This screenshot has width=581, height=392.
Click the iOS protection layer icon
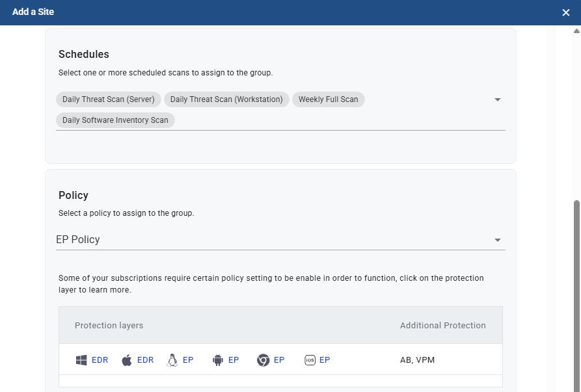tap(310, 360)
